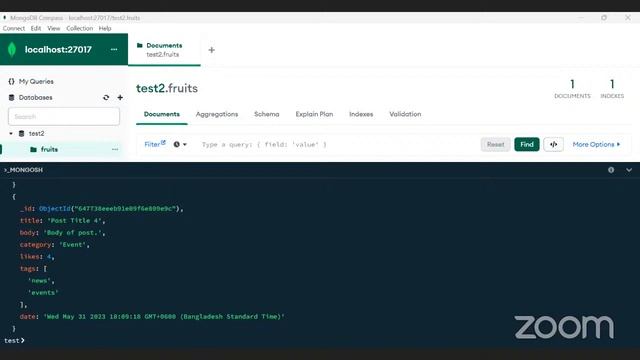The image size is (640, 360).
Task: Click the 'Body of post.' value
Action: coord(73,233)
